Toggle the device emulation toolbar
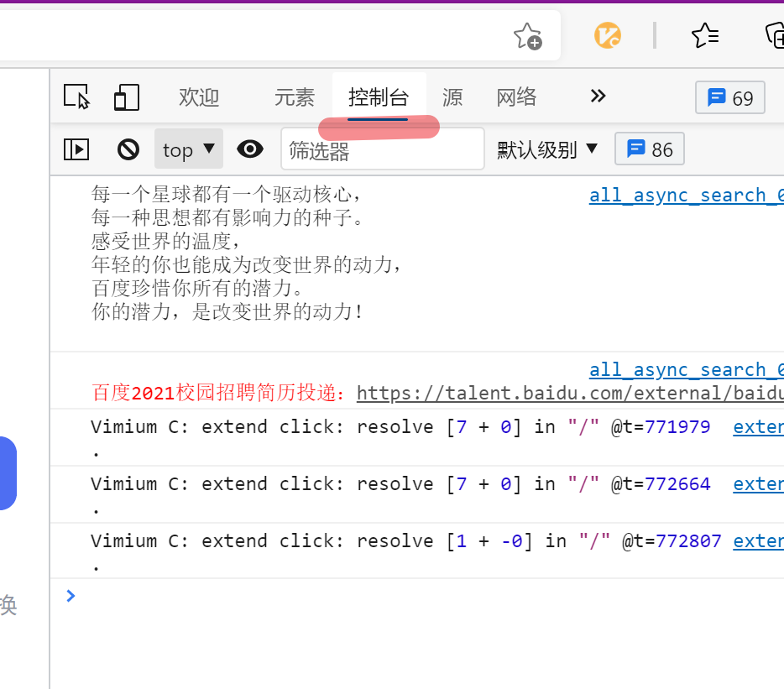Viewport: 784px width, 689px height. pyautogui.click(x=127, y=97)
